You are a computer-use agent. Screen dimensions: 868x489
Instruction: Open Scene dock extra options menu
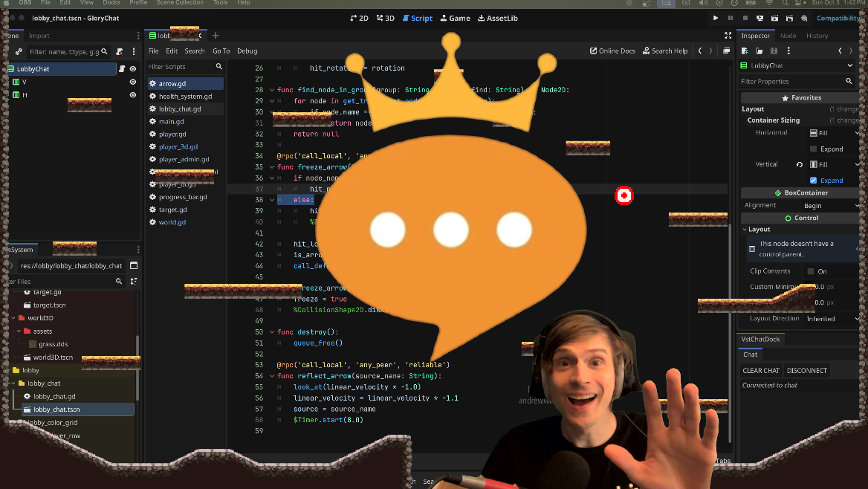pos(134,51)
